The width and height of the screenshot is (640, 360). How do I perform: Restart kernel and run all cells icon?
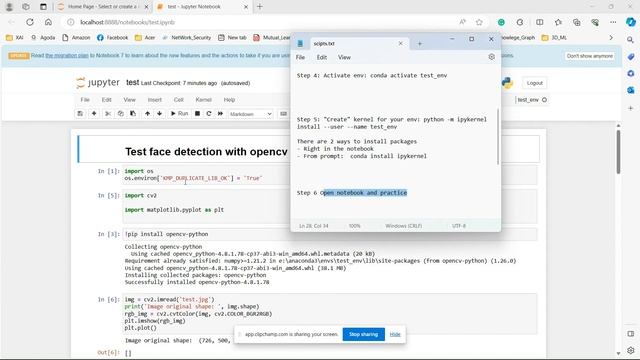tap(220, 113)
